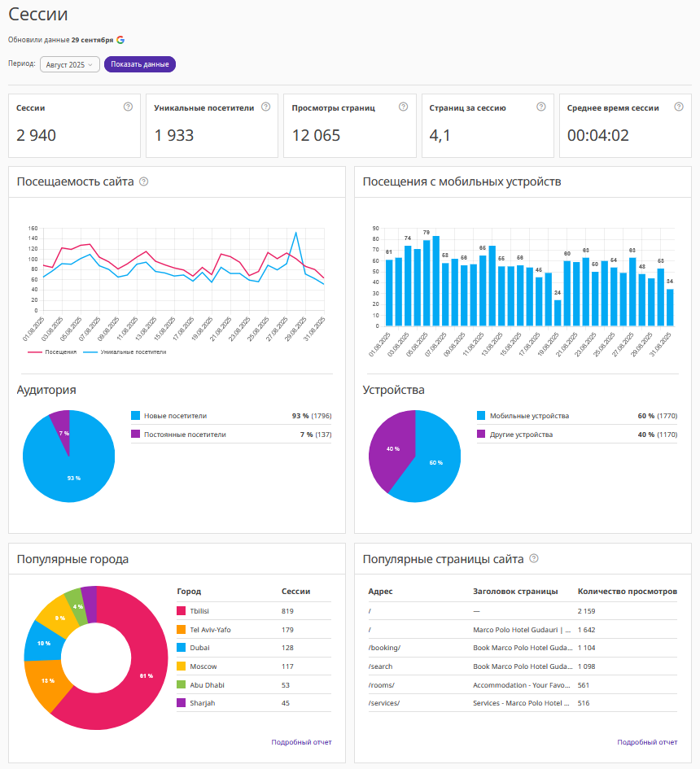Open the Август 2025 period dropdown
This screenshot has width=700, height=769.
(x=69, y=64)
